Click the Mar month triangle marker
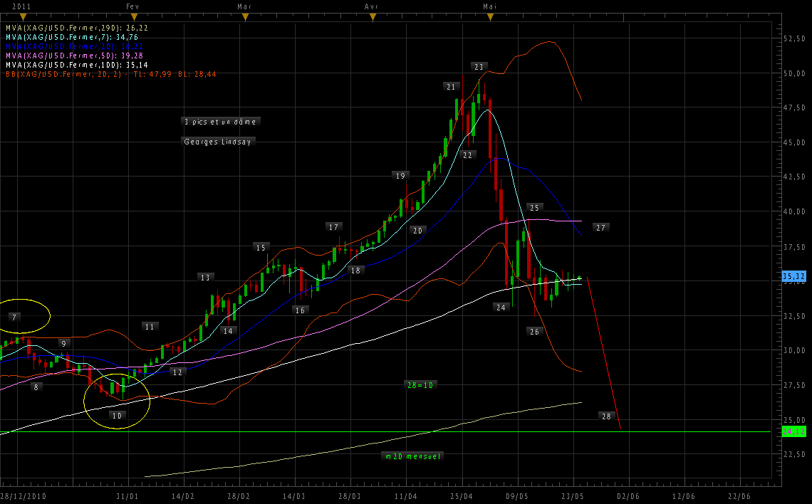812x504 pixels. click(x=244, y=16)
